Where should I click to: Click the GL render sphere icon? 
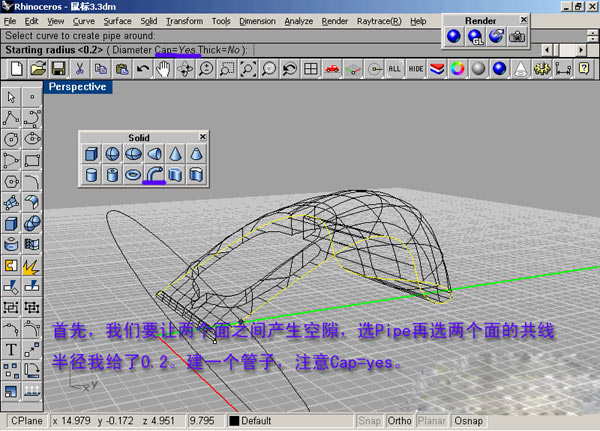pyautogui.click(x=475, y=37)
